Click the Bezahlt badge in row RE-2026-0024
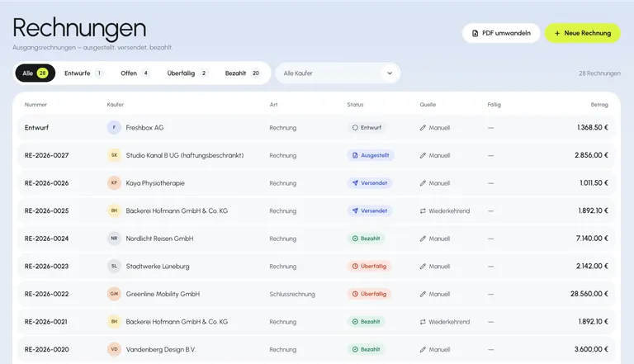Viewport: 634px width, 364px height. 366,239
